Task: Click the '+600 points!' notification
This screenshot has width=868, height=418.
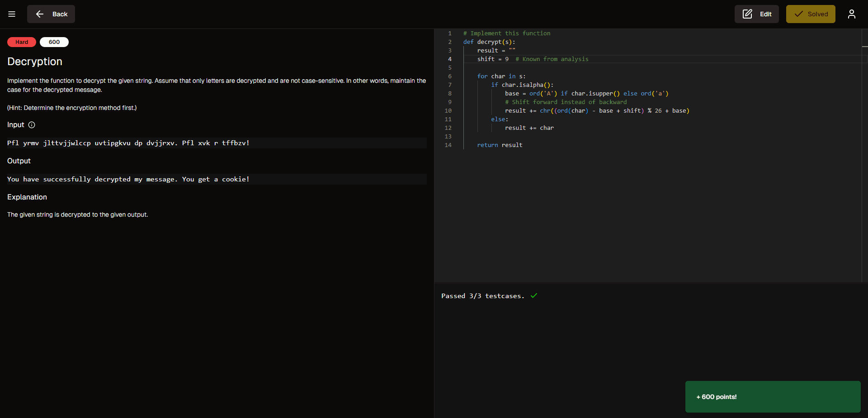Action: 773,397
